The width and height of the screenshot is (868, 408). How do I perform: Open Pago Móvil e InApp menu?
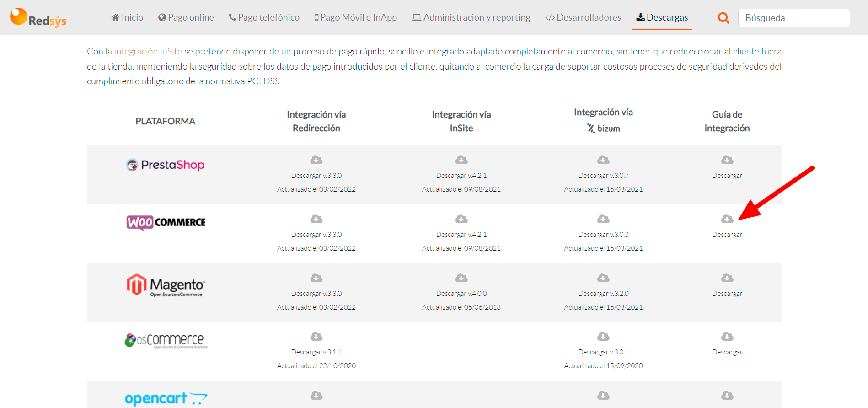click(x=355, y=17)
